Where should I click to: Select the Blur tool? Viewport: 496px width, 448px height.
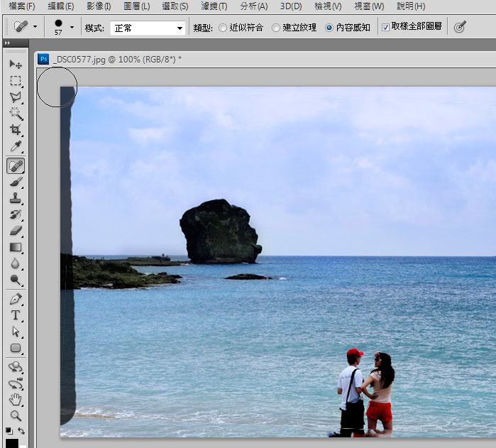click(x=15, y=263)
